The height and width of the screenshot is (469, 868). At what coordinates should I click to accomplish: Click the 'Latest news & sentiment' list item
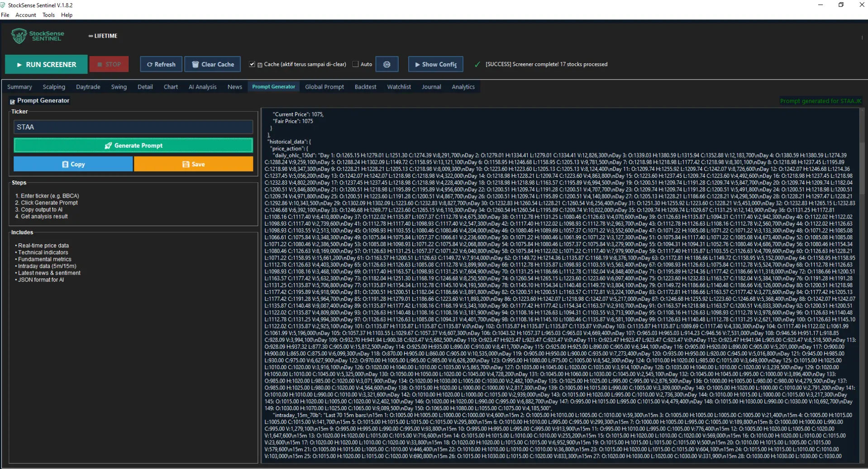click(48, 273)
